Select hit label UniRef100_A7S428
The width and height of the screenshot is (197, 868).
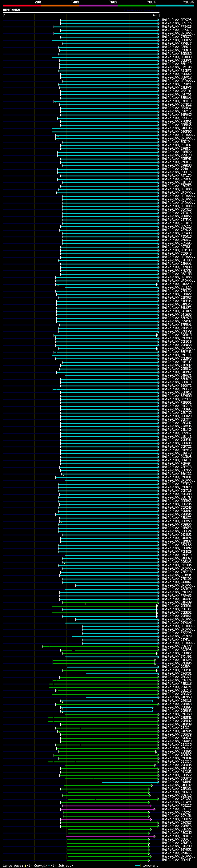[x=177, y=26]
